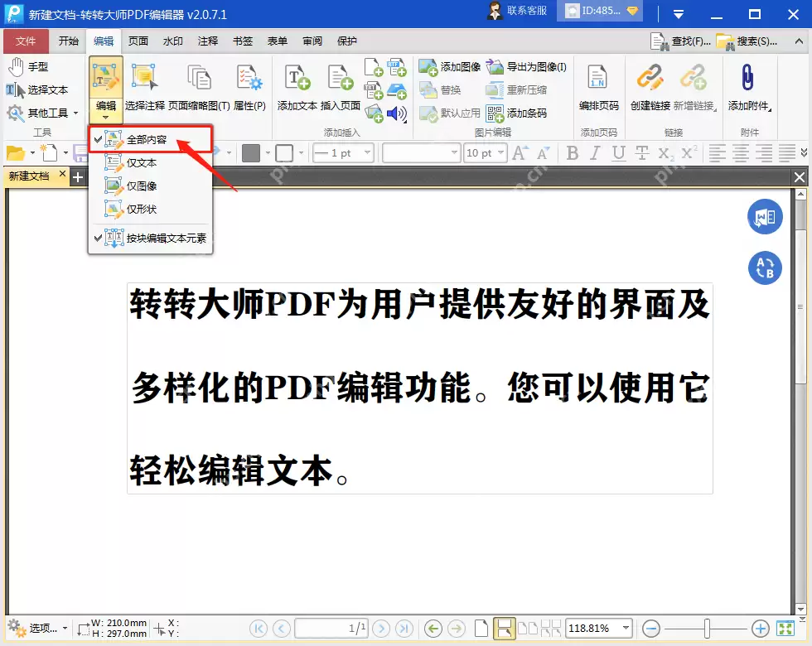The width and height of the screenshot is (812, 646).
Task: Open the 文件 menu
Action: (26, 41)
